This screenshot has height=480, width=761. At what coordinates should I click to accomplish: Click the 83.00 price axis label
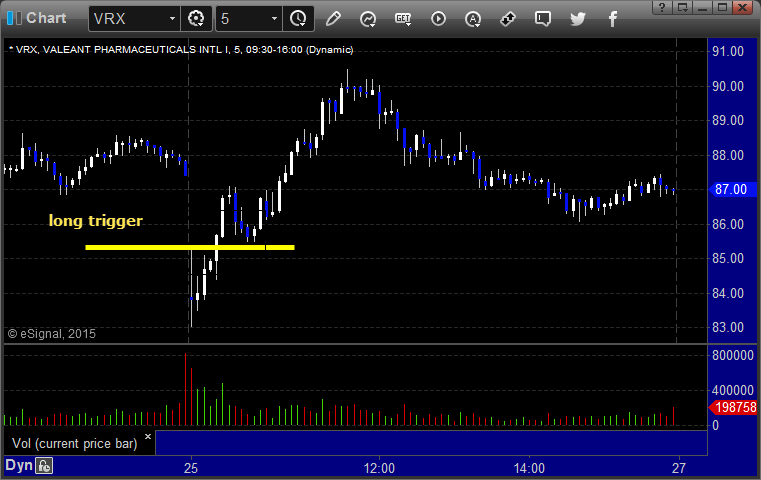point(728,328)
